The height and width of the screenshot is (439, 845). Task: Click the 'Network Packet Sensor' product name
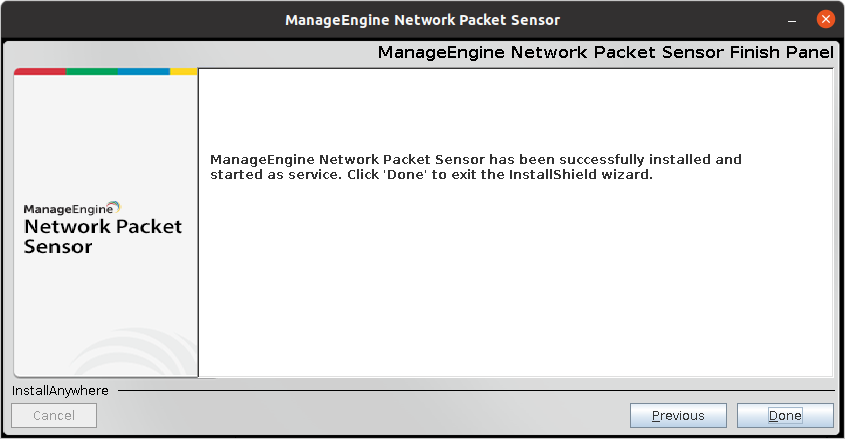click(x=103, y=227)
